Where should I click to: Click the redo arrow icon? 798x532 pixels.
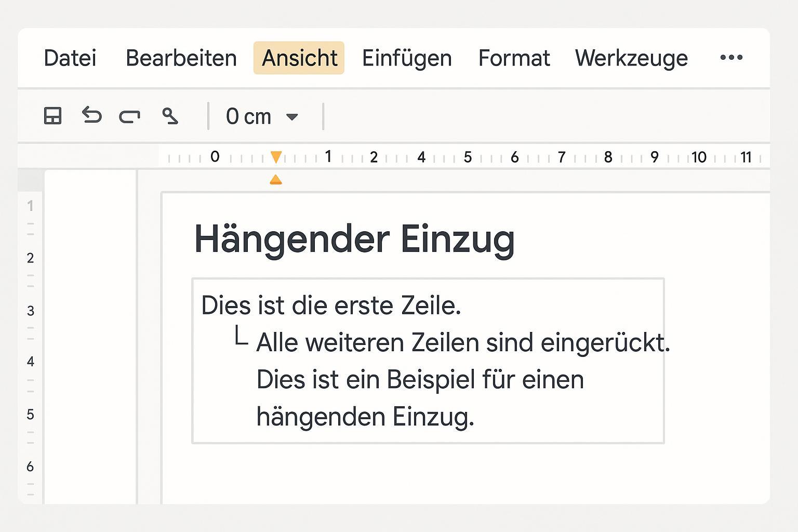(129, 116)
